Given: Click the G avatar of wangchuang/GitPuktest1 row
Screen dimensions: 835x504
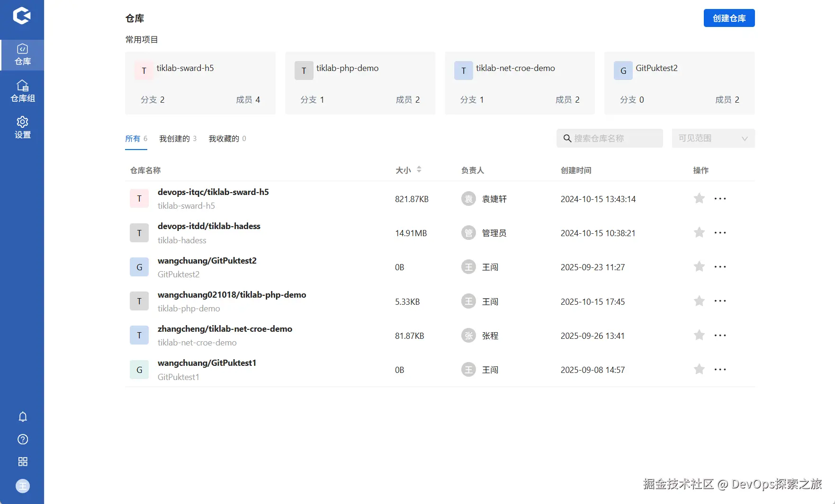Looking at the screenshot, I should [x=139, y=370].
